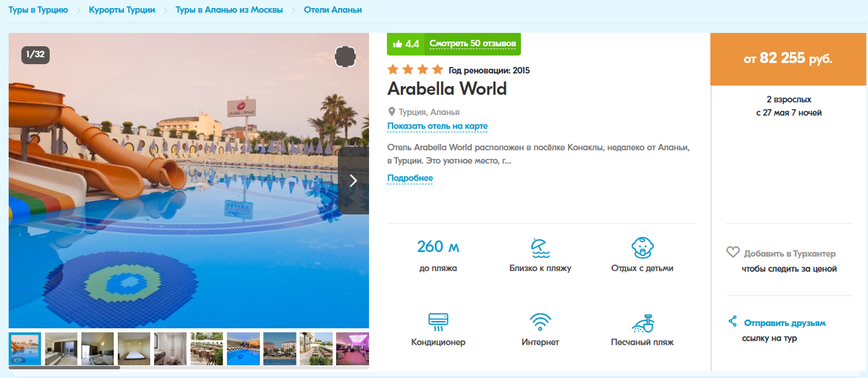Select ninth thumbnail of terrace café
The height and width of the screenshot is (378, 868).
pos(315,348)
